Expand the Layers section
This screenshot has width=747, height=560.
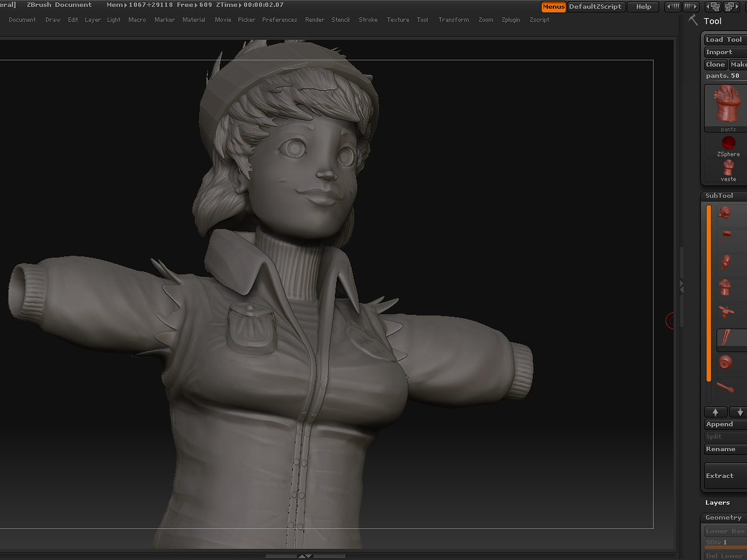tap(718, 503)
